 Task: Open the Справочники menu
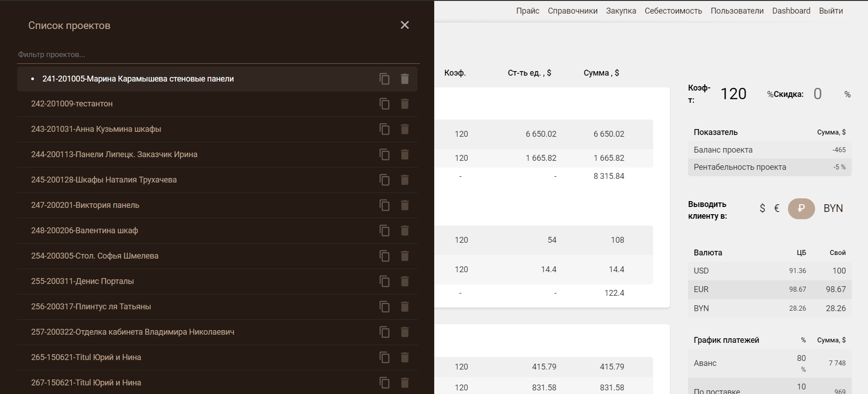(573, 11)
